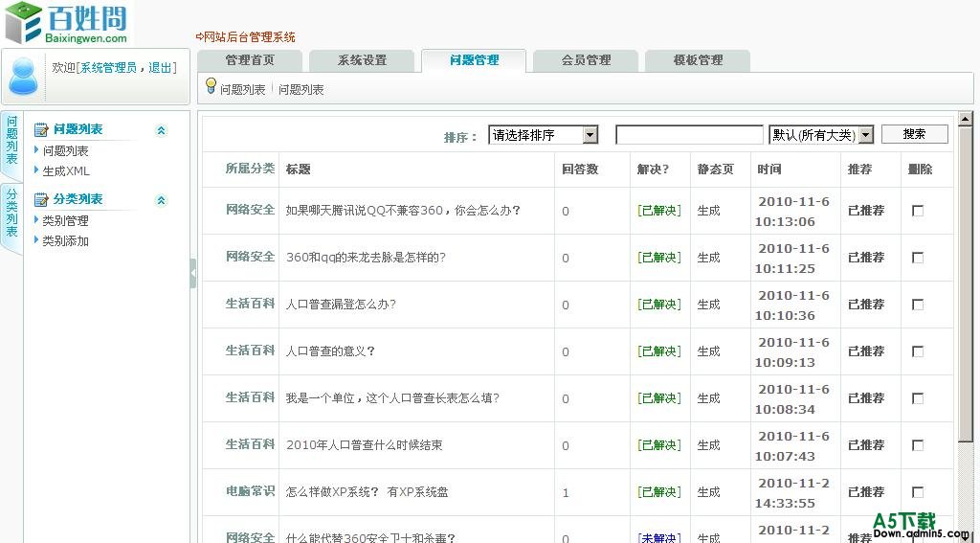
Task: Open question 人口普查漏登怎么办?
Action: click(x=341, y=305)
